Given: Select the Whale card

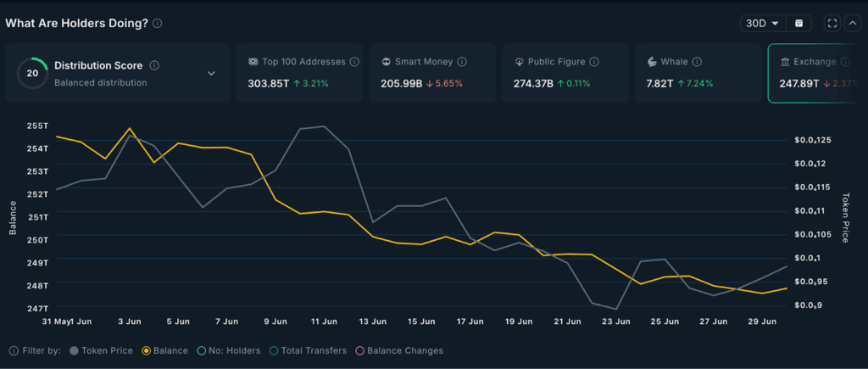Looking at the screenshot, I should pyautogui.click(x=698, y=73).
